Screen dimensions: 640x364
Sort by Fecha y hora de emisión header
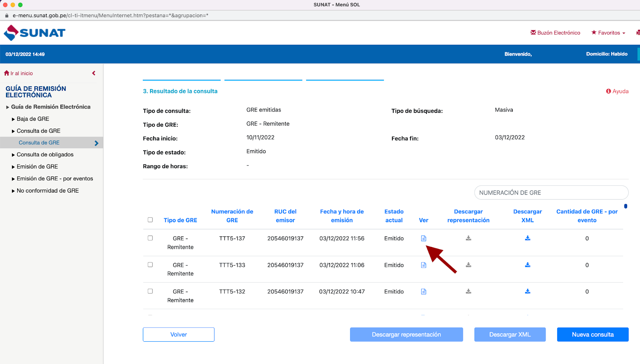pyautogui.click(x=342, y=216)
